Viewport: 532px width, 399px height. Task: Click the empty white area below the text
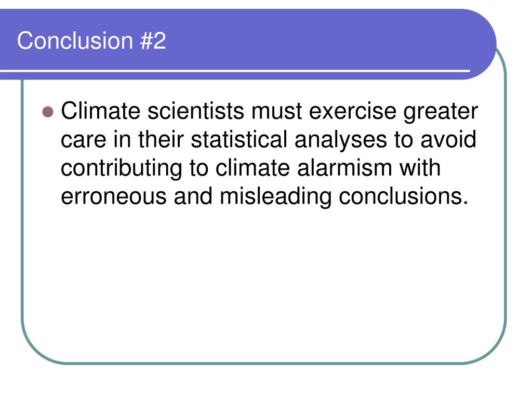pos(264,282)
